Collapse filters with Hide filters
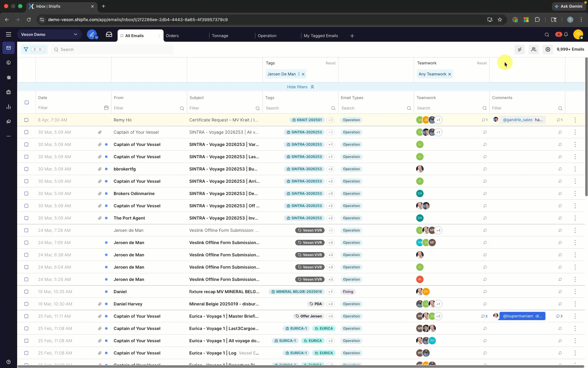Image resolution: width=588 pixels, height=368 pixels. point(300,87)
